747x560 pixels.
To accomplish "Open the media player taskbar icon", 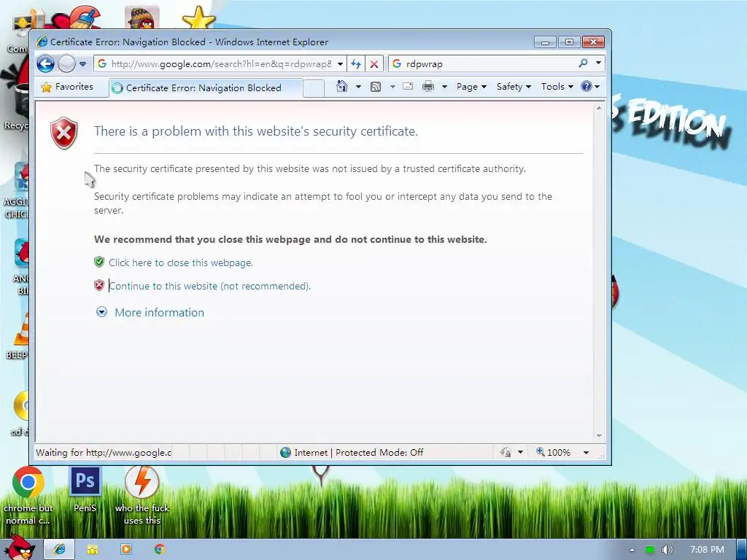I will 126,550.
